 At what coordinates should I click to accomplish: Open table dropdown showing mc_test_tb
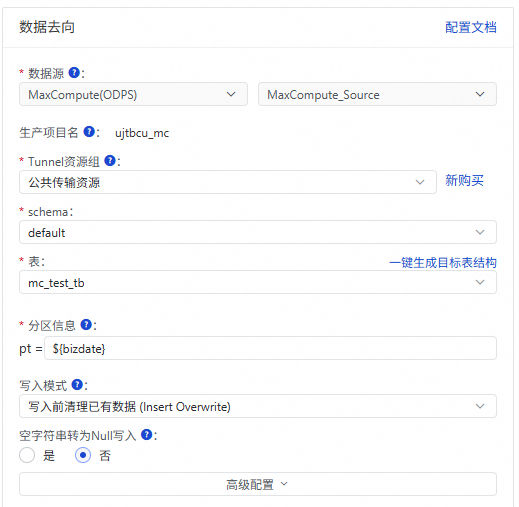click(258, 282)
